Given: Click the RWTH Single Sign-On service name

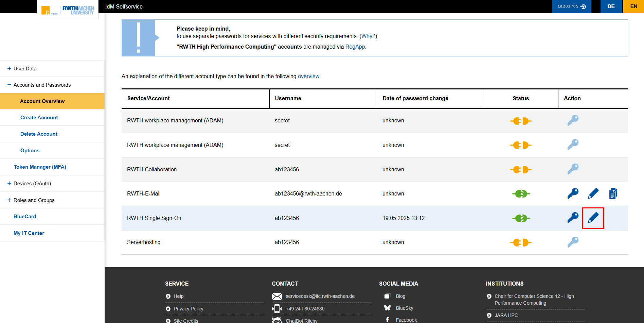Looking at the screenshot, I should (154, 218).
